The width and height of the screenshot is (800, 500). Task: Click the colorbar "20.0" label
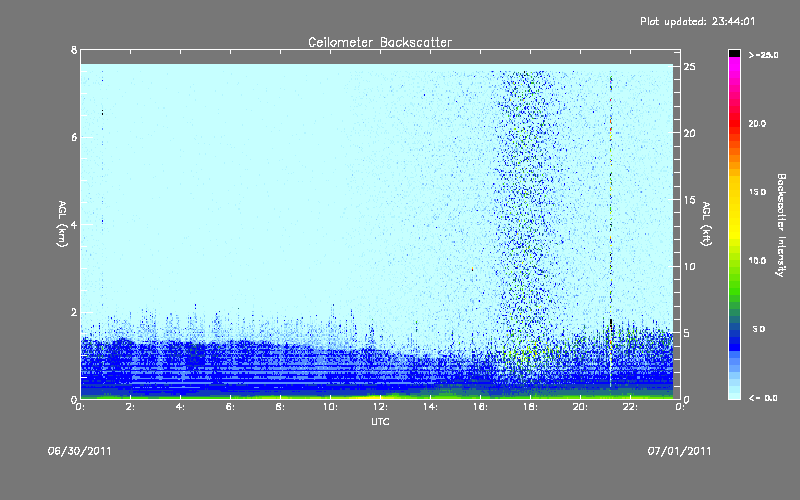coord(757,123)
